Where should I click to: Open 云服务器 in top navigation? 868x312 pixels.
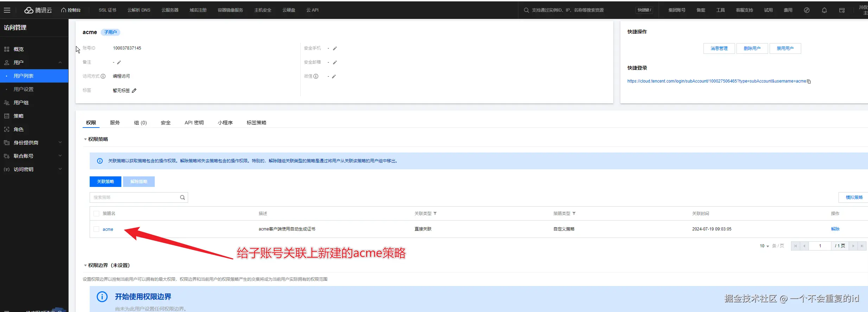[x=170, y=10]
